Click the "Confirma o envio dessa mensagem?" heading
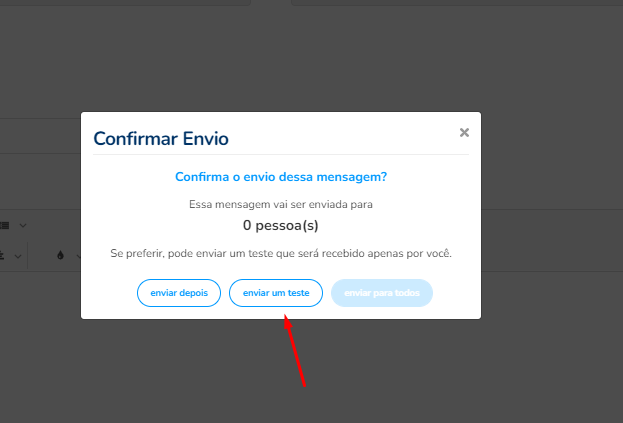The width and height of the screenshot is (623, 423). tap(281, 177)
